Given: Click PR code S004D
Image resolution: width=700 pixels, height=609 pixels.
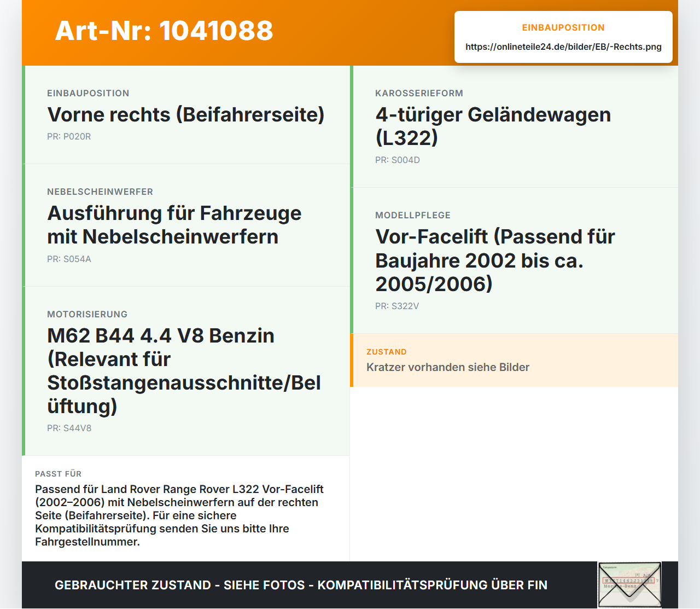Looking at the screenshot, I should (x=398, y=160).
